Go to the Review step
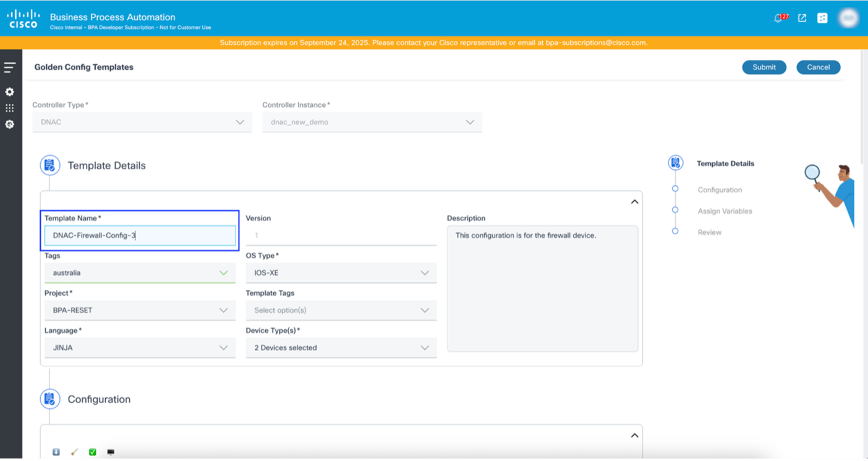868x461 pixels. click(710, 232)
